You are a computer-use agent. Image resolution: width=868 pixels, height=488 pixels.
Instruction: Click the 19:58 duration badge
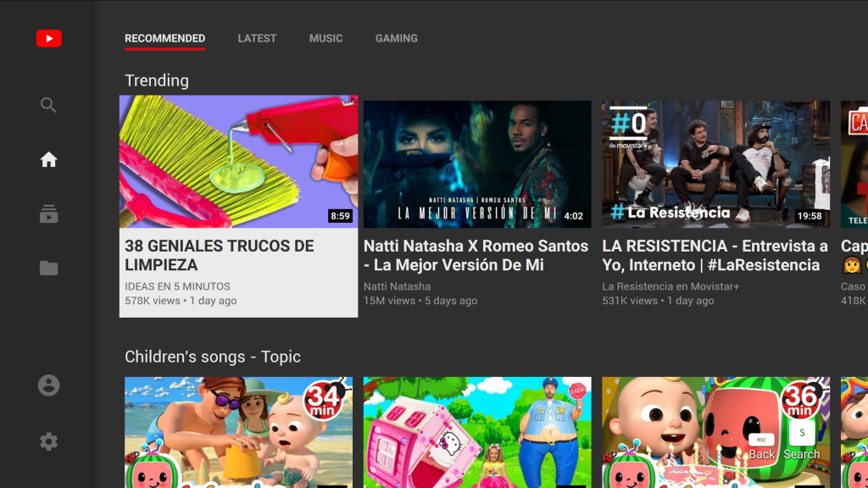pyautogui.click(x=810, y=216)
